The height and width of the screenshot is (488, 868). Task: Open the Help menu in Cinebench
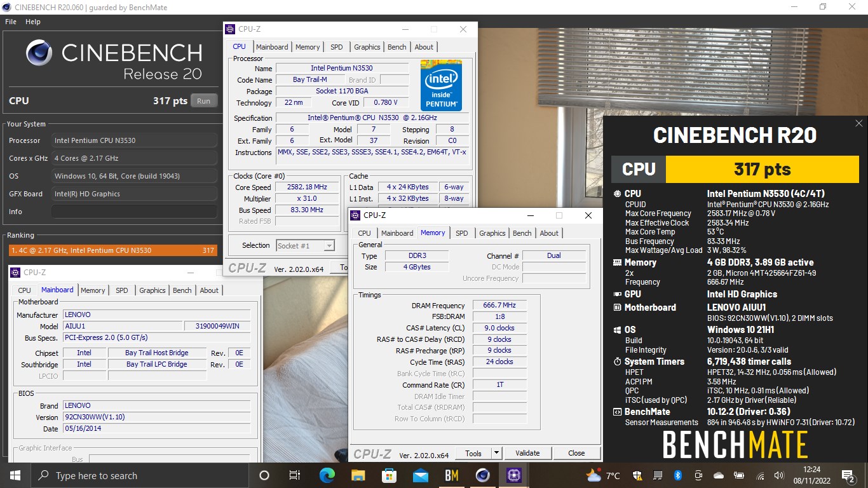33,22
